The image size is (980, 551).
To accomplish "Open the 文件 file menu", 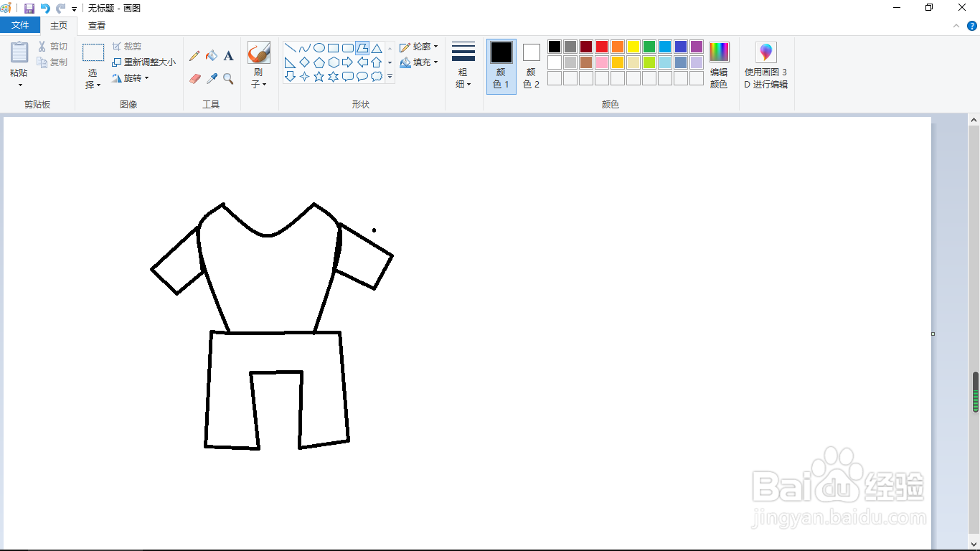I will click(20, 26).
